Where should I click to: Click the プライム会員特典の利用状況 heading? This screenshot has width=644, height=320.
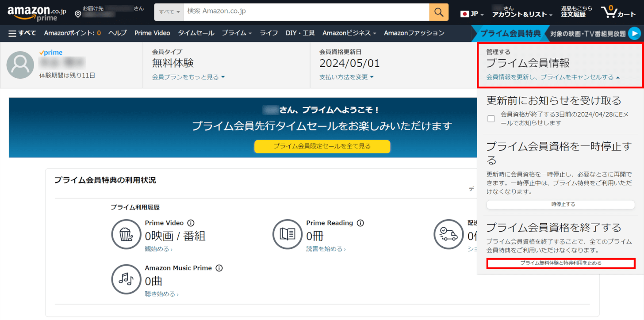pos(105,180)
